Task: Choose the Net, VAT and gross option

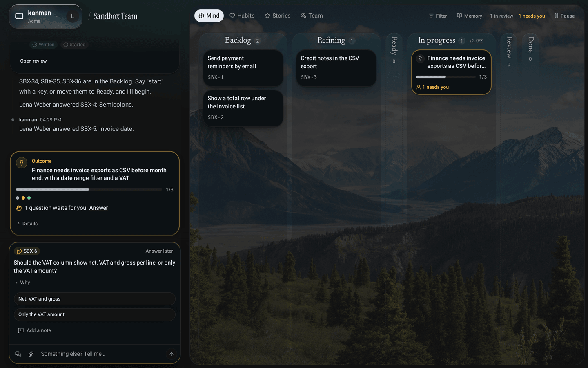Action: tap(95, 299)
